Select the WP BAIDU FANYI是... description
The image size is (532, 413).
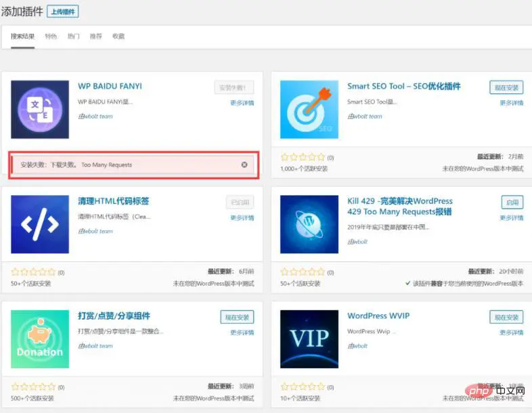105,102
